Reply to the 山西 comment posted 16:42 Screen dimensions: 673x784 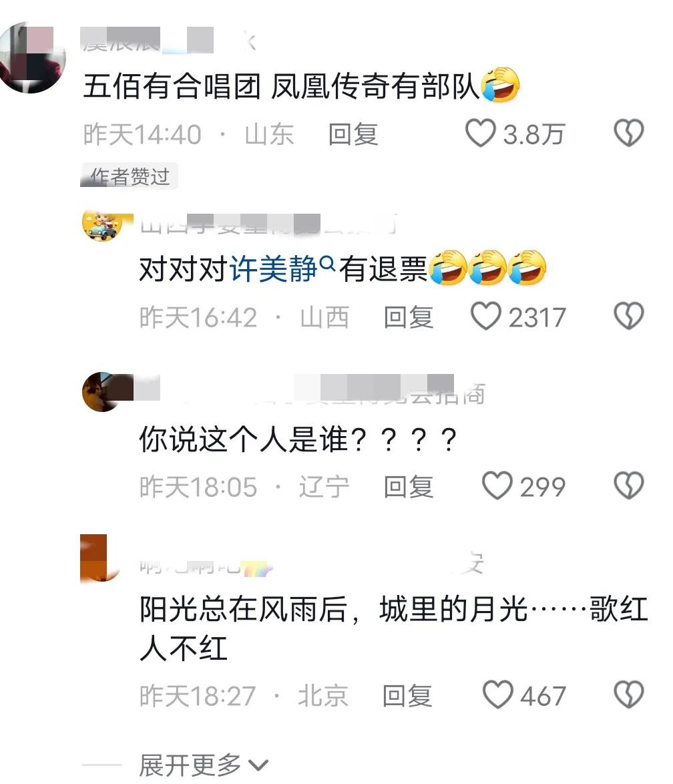[x=409, y=317]
